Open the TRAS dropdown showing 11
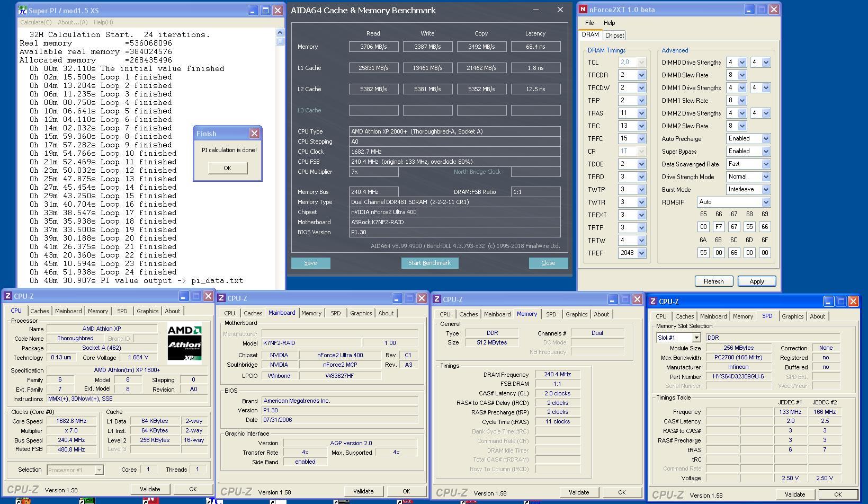Image resolution: width=868 pixels, height=504 pixels. [x=641, y=113]
